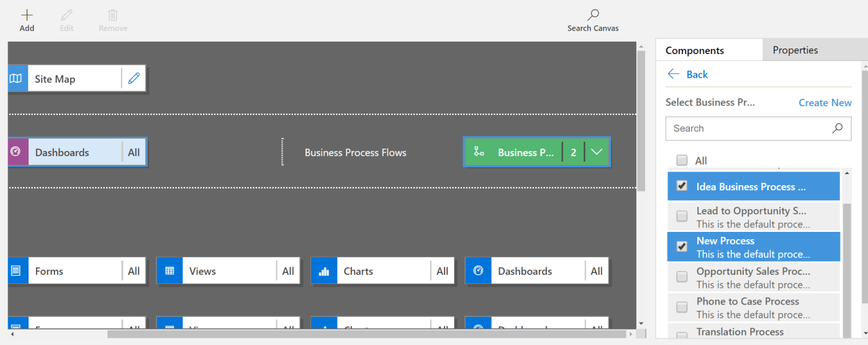Go Back in the Components panel
This screenshot has height=345, width=868.
687,75
